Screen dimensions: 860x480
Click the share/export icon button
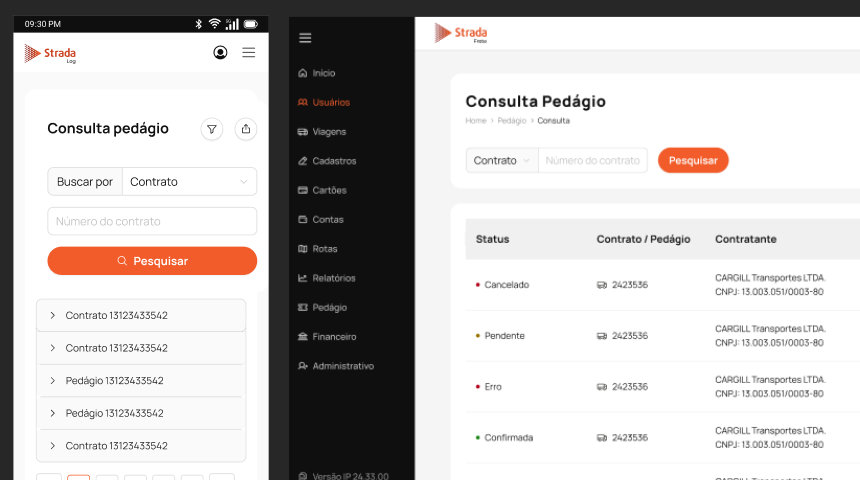(246, 129)
